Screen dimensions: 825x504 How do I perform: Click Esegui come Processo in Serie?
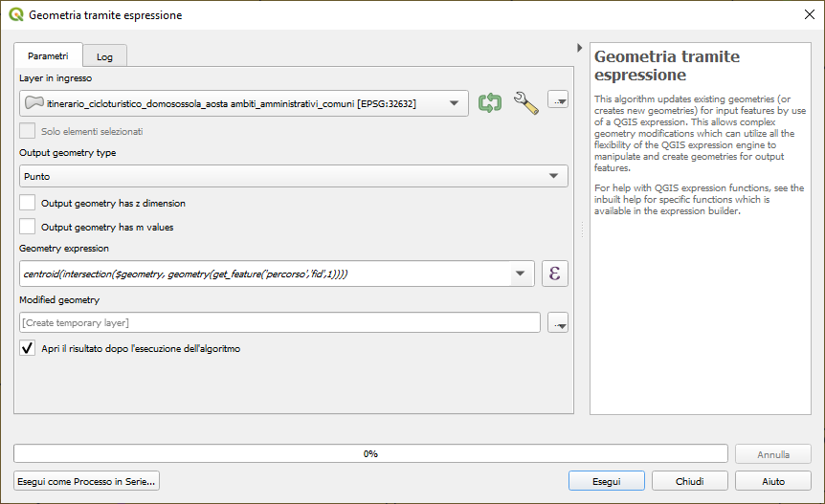[86, 481]
